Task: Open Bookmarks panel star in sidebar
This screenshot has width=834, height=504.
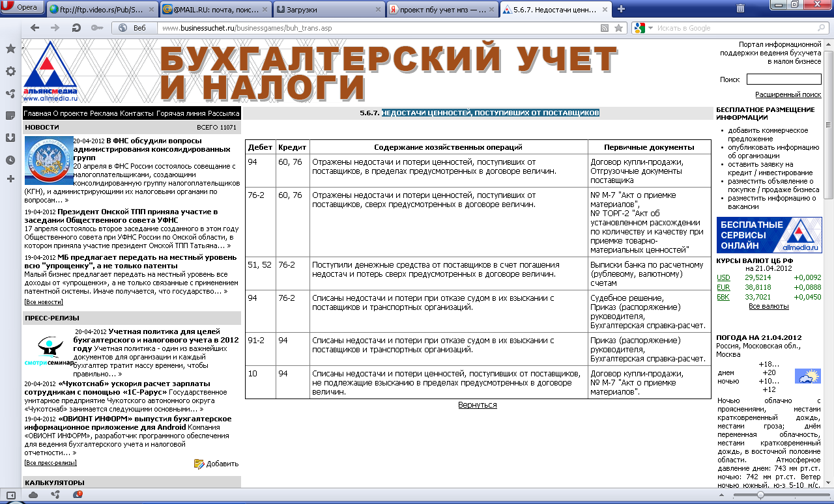Action: point(10,49)
